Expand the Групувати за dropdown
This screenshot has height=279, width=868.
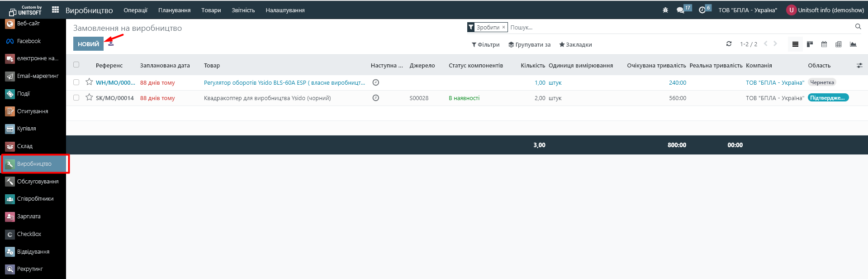[529, 45]
